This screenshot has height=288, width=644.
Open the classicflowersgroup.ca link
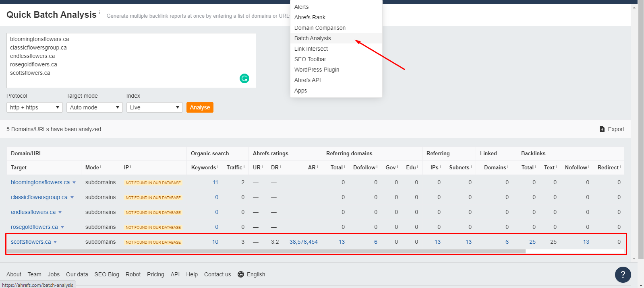[x=39, y=197]
